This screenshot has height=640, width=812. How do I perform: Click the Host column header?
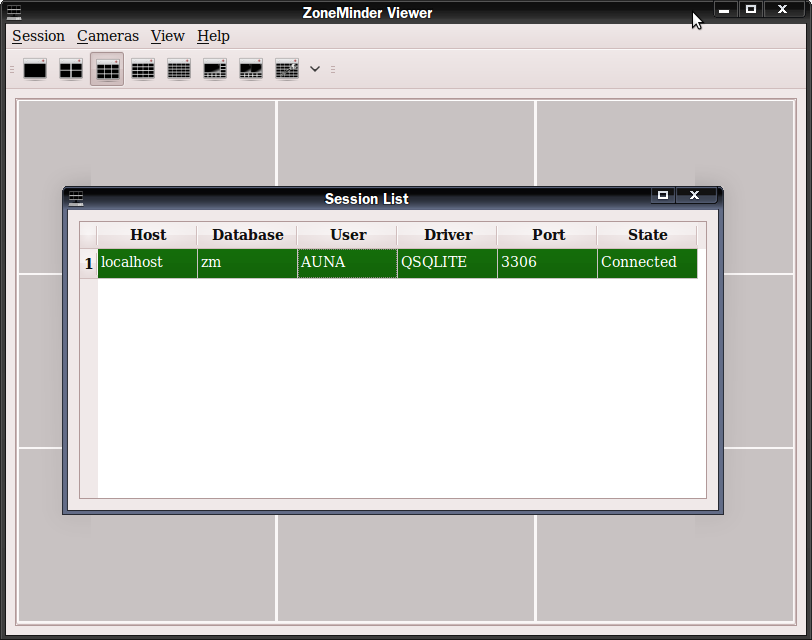(148, 235)
